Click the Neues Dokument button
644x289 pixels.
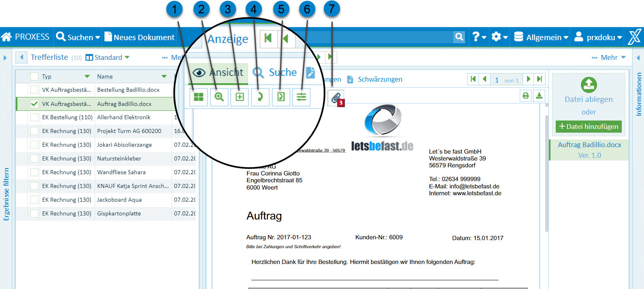[x=140, y=37]
